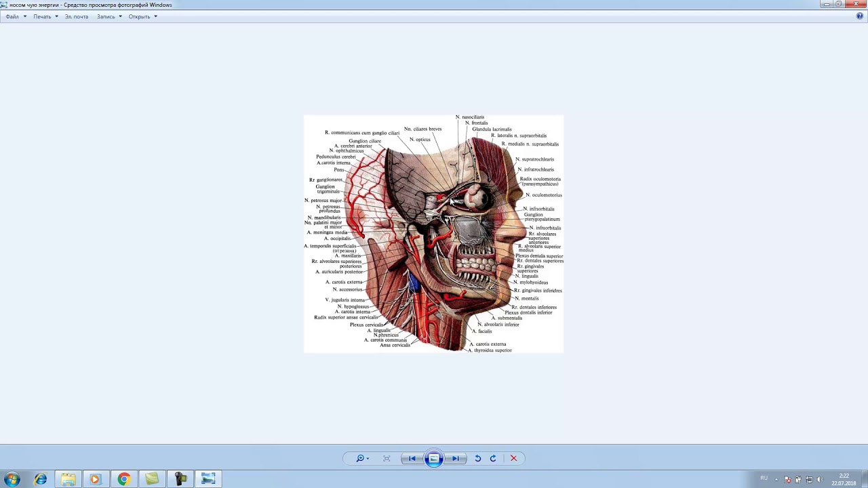Screen dimensions: 868x488
Task: Click the label "A. facialis"
Action: click(481, 331)
